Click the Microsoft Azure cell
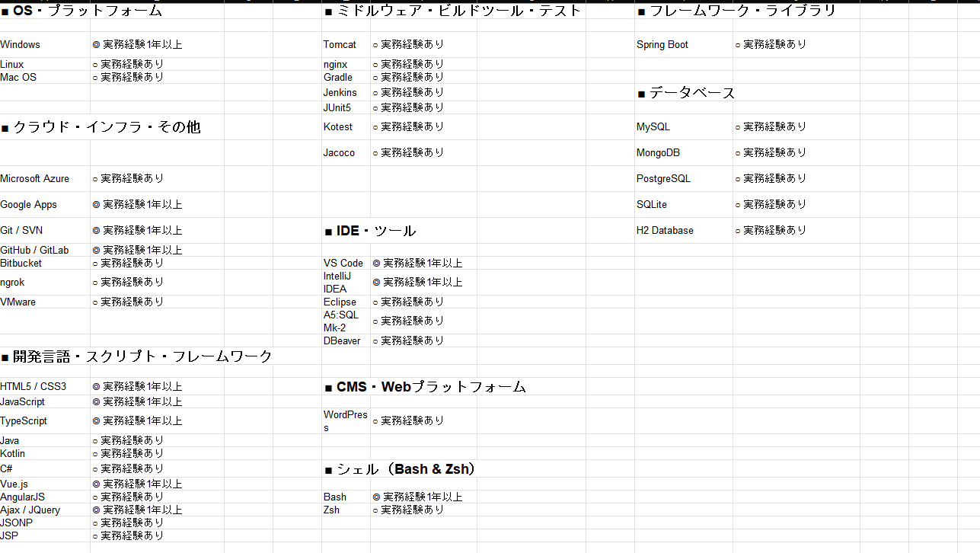Viewport: 980px width, 553px height. point(45,179)
